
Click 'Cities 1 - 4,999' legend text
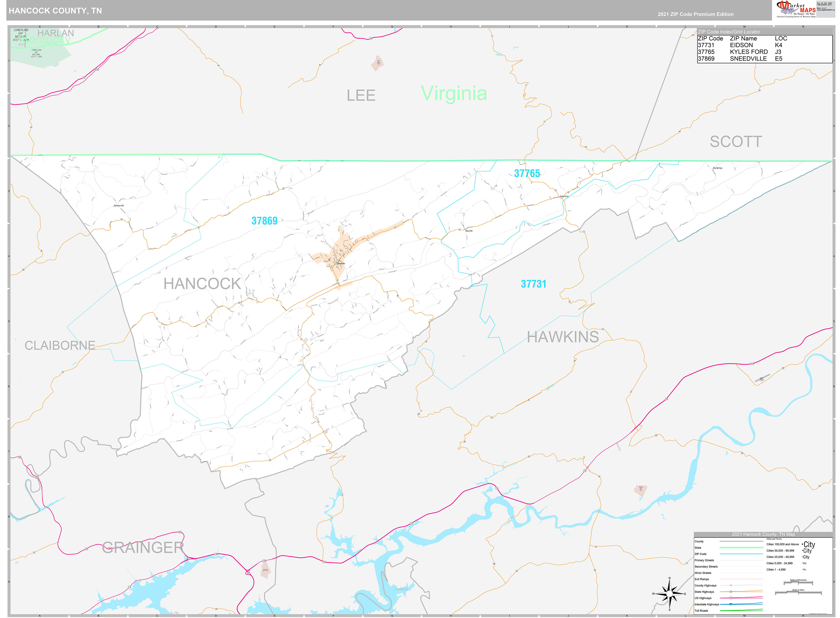click(x=776, y=569)
